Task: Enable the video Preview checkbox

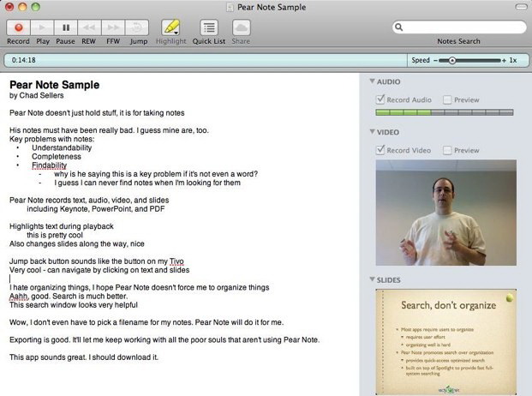Action: pos(447,150)
